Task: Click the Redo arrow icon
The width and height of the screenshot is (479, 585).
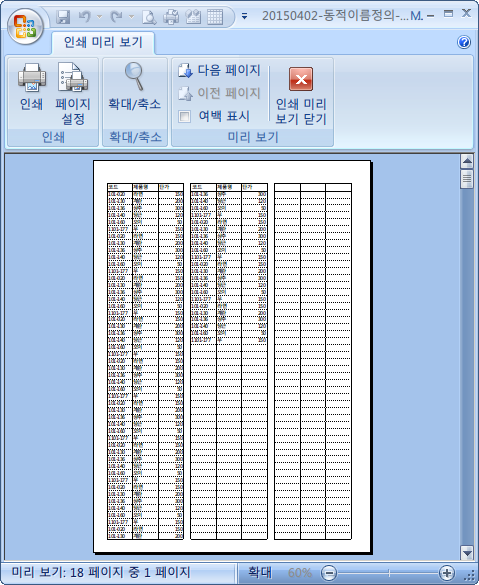Action: (117, 17)
